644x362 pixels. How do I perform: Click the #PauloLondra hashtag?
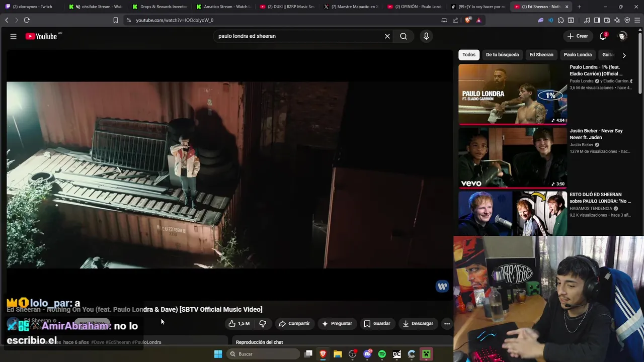point(146,342)
